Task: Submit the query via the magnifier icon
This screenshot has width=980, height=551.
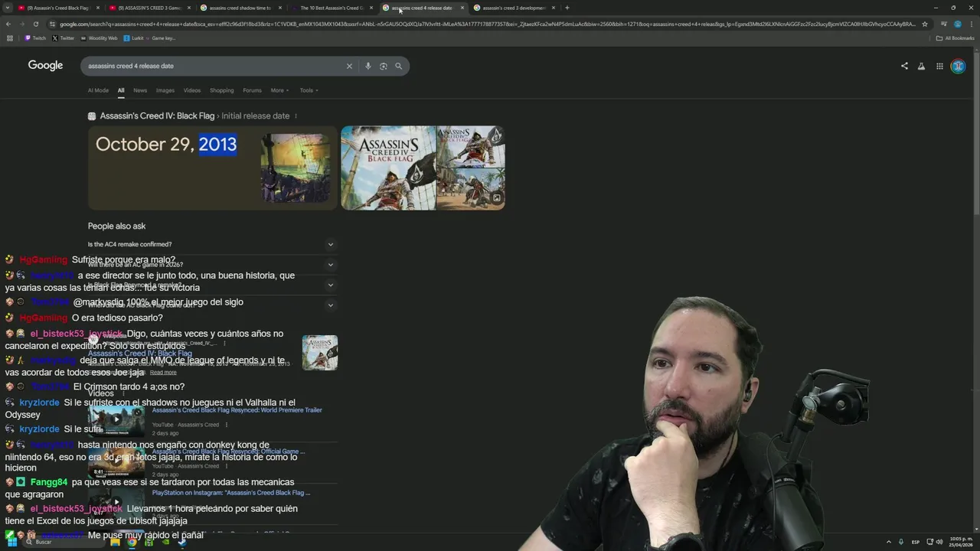Action: (398, 66)
